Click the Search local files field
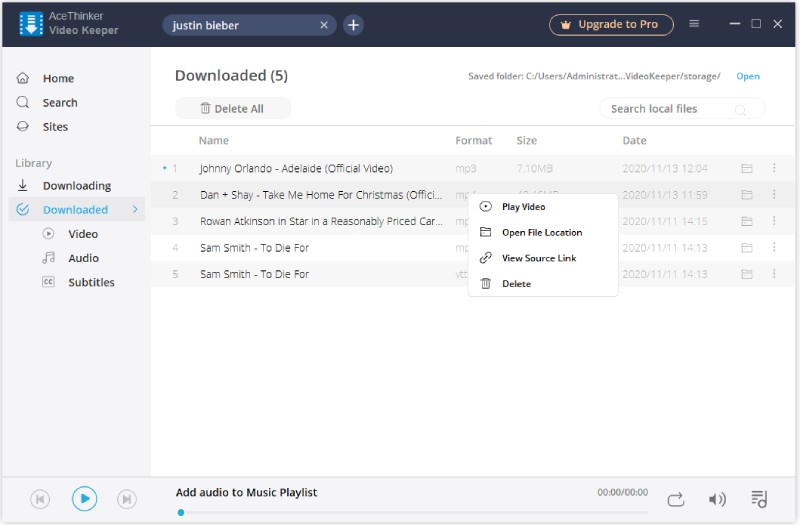This screenshot has height=525, width=800. pos(683,109)
